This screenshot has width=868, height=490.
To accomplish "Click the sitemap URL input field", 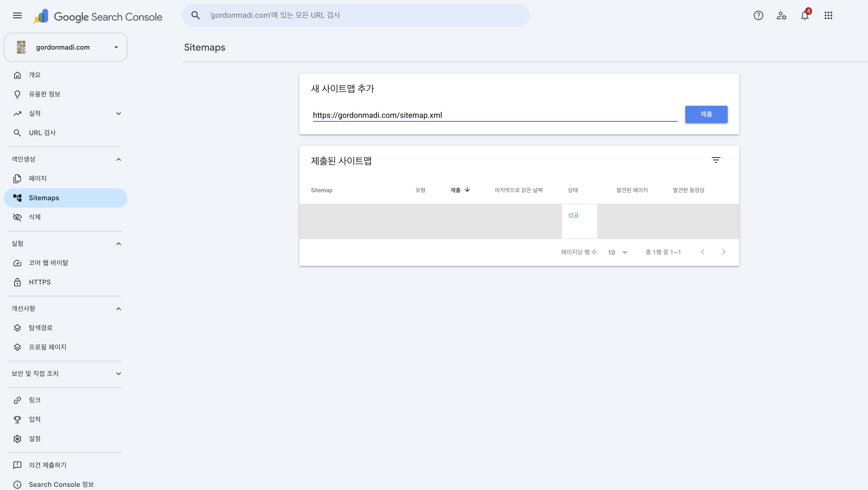I will pos(495,115).
